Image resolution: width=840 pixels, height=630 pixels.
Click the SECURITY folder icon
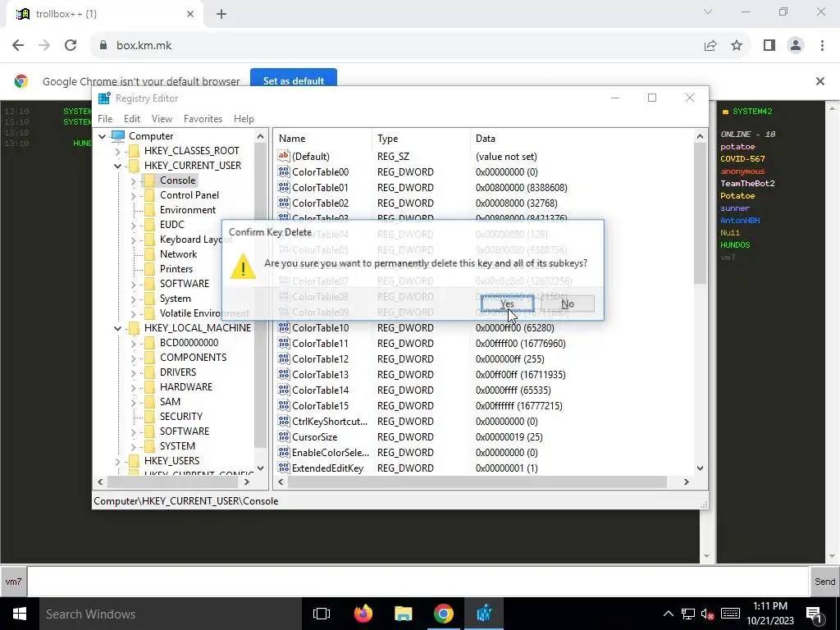(x=149, y=417)
